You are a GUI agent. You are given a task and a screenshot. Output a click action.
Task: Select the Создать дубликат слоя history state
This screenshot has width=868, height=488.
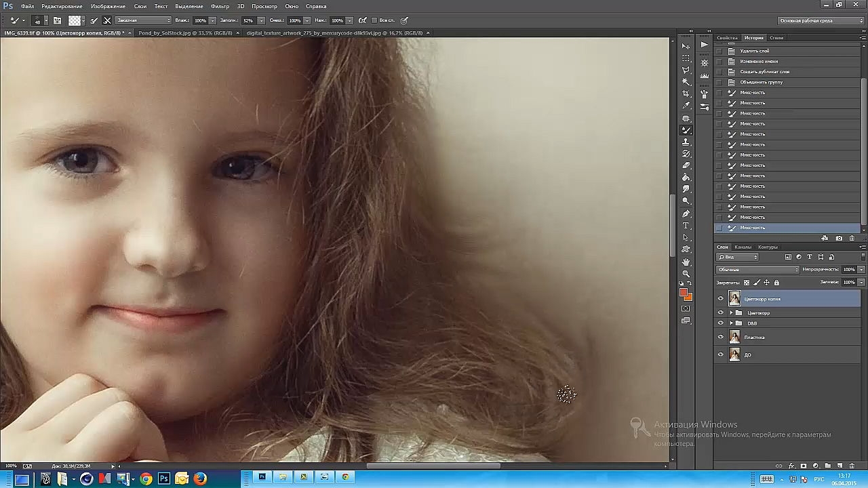tap(765, 72)
